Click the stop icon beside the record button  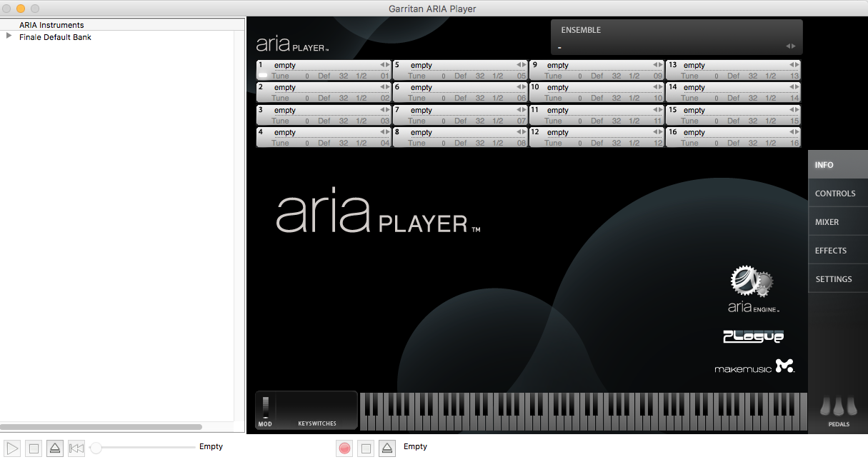point(366,448)
